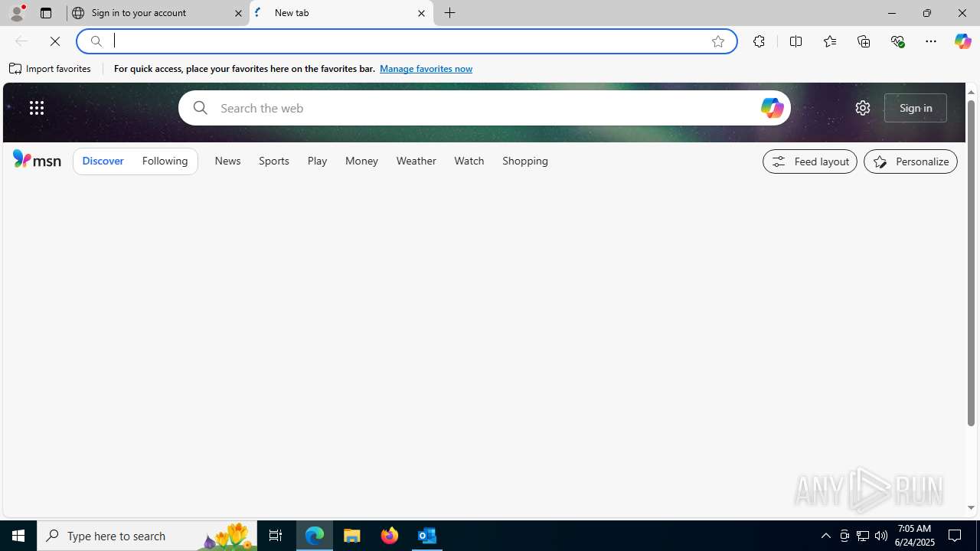Click scrollbar up arrow
Viewport: 980px width, 551px height.
(x=971, y=92)
